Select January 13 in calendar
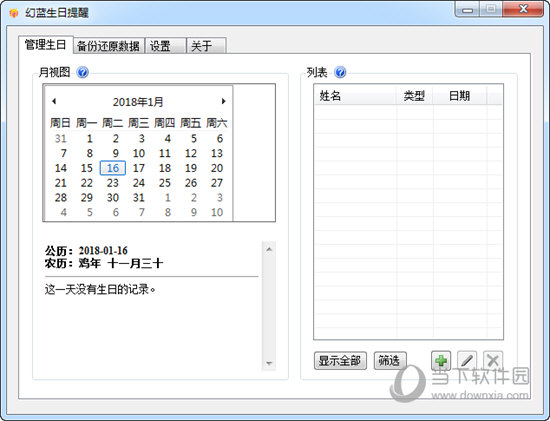Screen dimensions: 550x421 pos(217,153)
